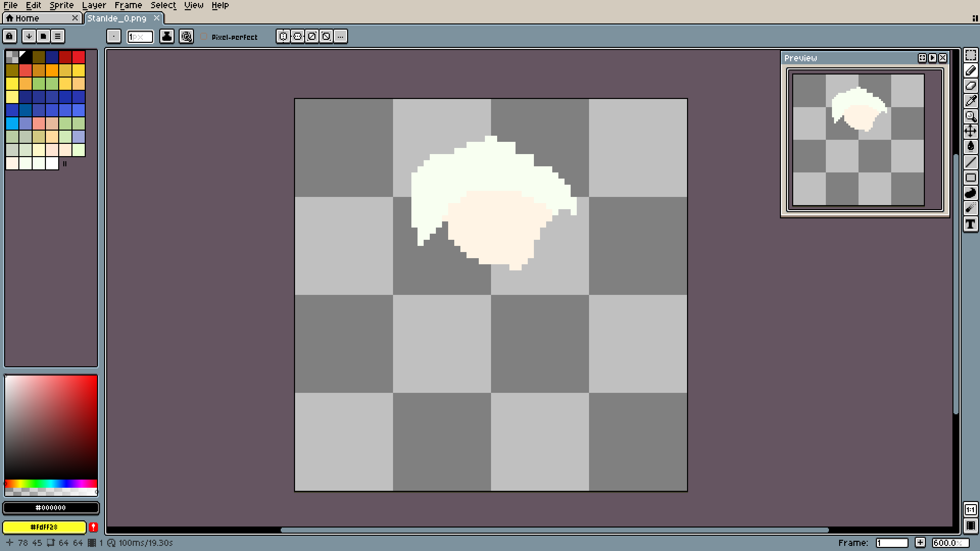This screenshot has width=980, height=551.
Task: Pick the bright red palette swatch
Action: point(79,57)
